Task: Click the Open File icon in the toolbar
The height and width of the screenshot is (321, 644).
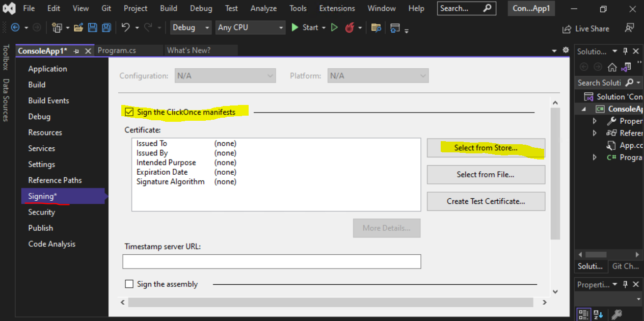Action: coord(78,27)
